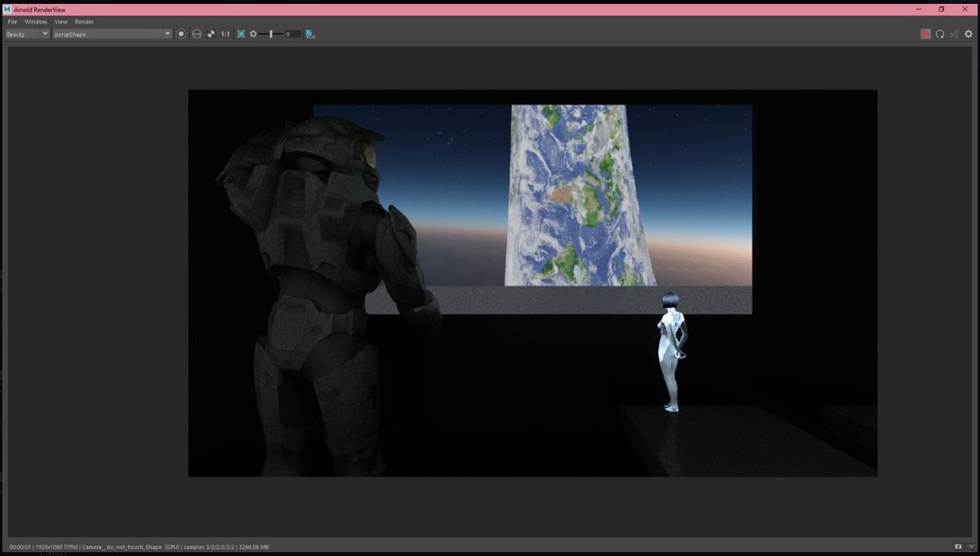Click the exposure value field
The height and width of the screenshot is (556, 980).
click(x=292, y=34)
